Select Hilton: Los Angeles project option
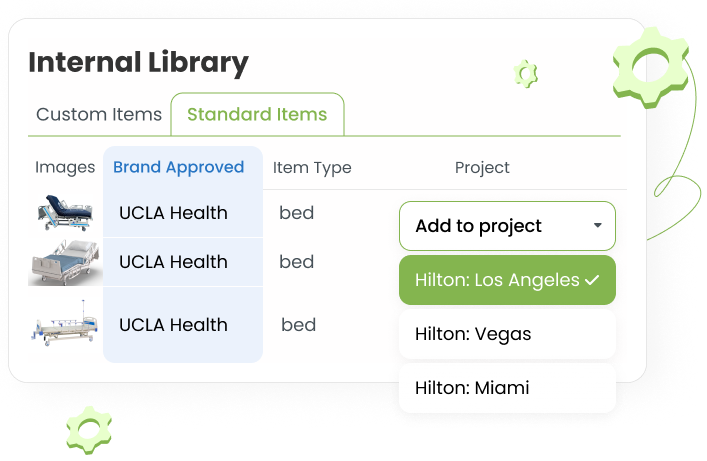Image resolution: width=707 pixels, height=461 pixels. [x=507, y=280]
